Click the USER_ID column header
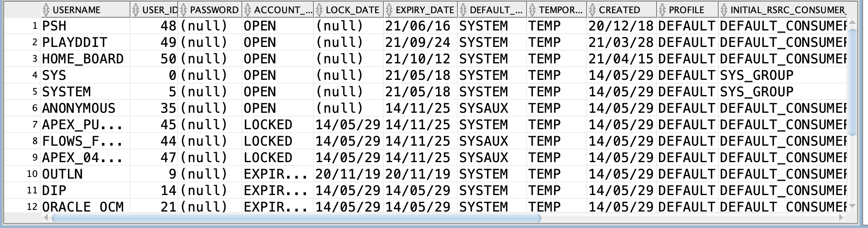 point(154,9)
